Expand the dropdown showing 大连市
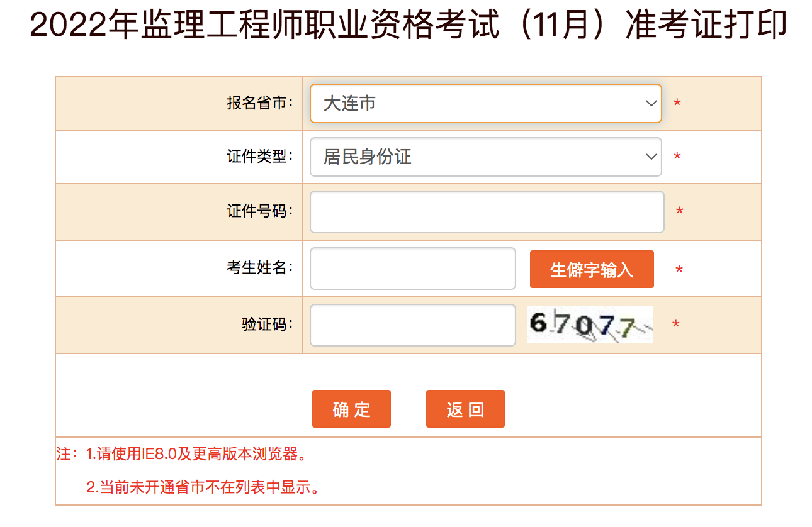Screen dimensions: 812x527 [x=650, y=103]
